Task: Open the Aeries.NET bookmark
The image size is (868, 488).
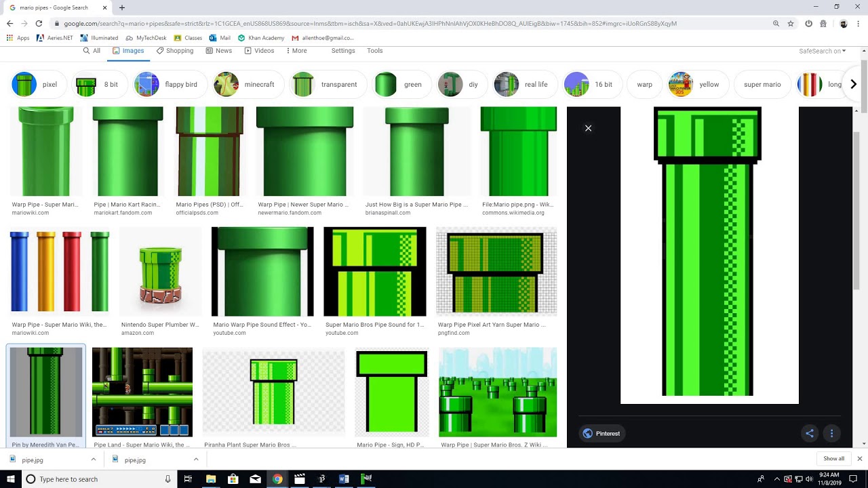Action: coord(54,38)
